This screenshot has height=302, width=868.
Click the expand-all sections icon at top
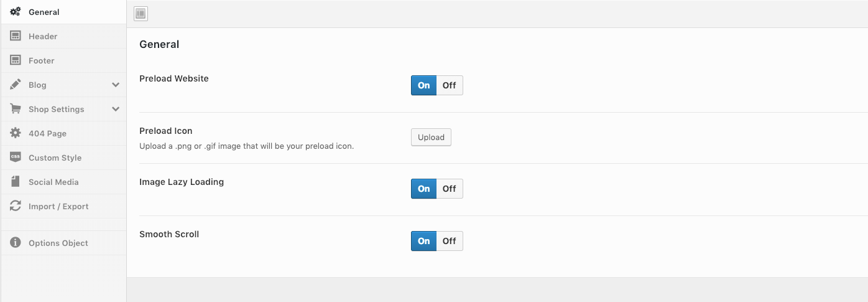tap(141, 14)
